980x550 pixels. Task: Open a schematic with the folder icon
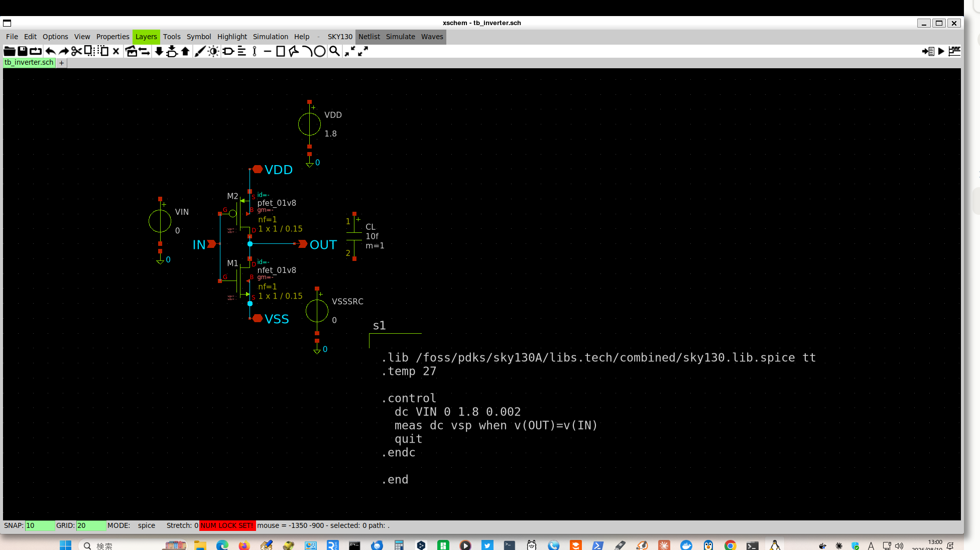pyautogui.click(x=9, y=51)
